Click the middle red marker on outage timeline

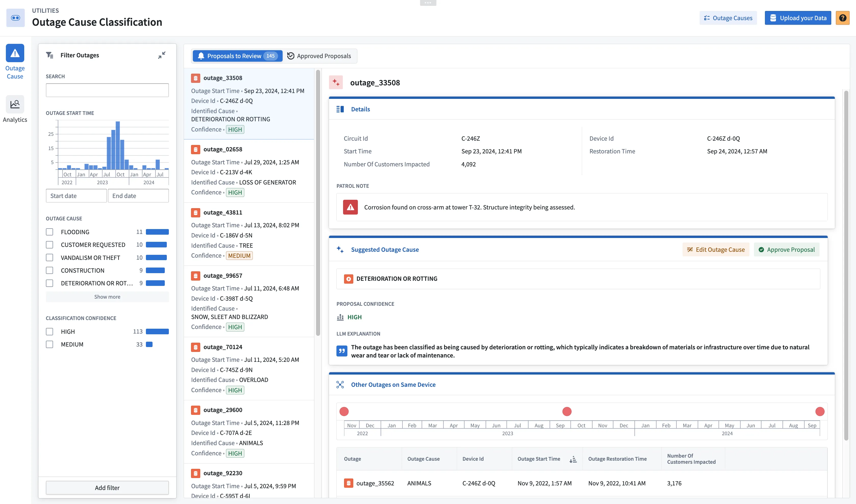click(567, 412)
